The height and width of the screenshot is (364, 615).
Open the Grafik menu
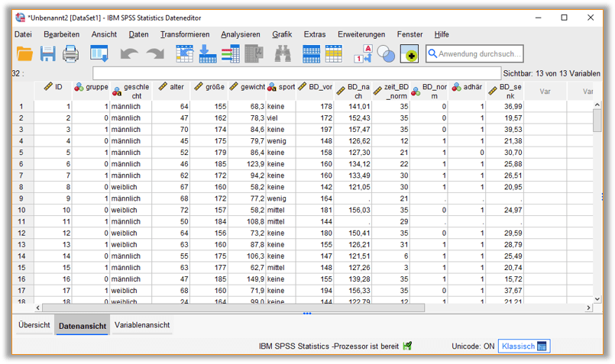click(x=282, y=34)
